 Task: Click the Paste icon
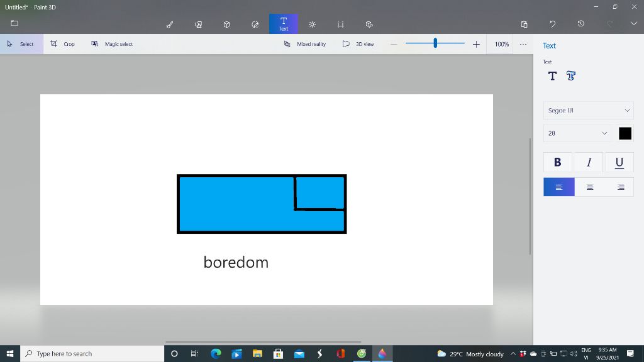click(524, 25)
